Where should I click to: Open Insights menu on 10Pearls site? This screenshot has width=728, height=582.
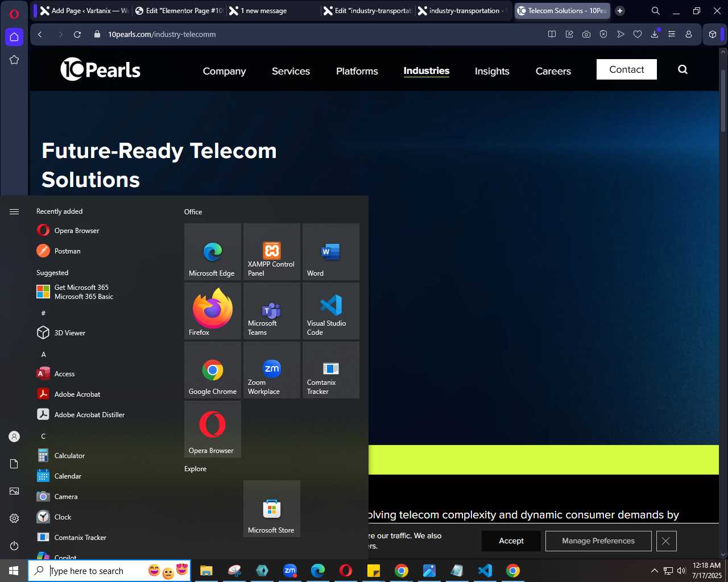492,71
